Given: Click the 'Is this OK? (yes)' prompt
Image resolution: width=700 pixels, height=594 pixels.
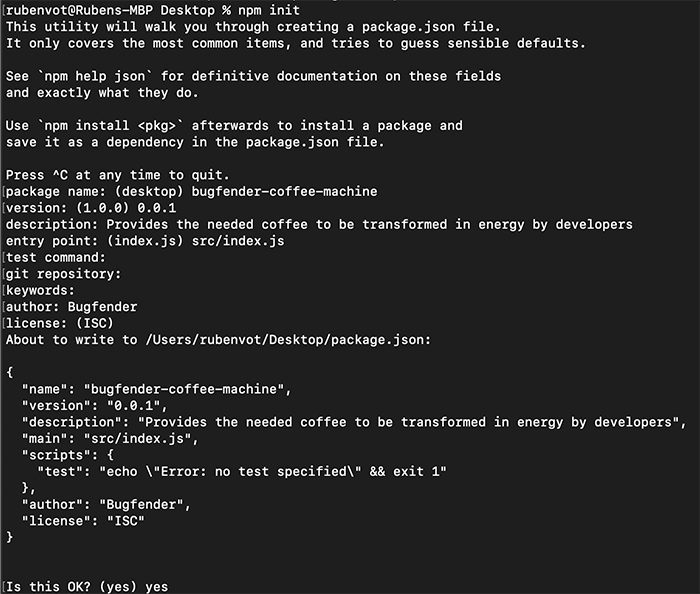Looking at the screenshot, I should (71, 586).
